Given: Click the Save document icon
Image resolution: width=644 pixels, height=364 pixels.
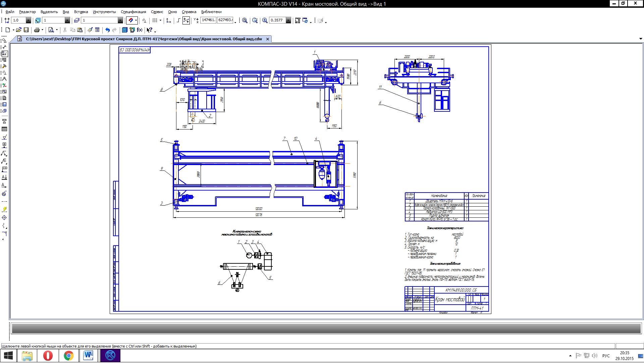Looking at the screenshot, I should point(26,30).
